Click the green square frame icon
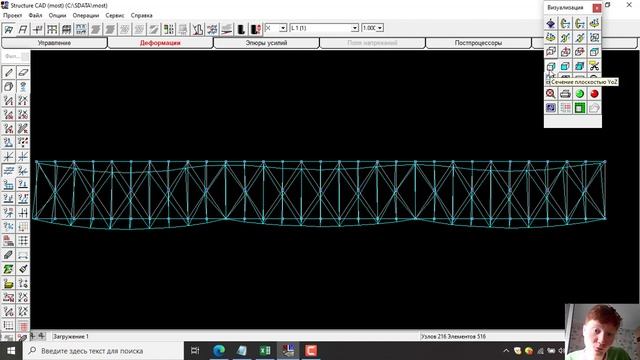The width and height of the screenshot is (640, 360). pos(580,108)
